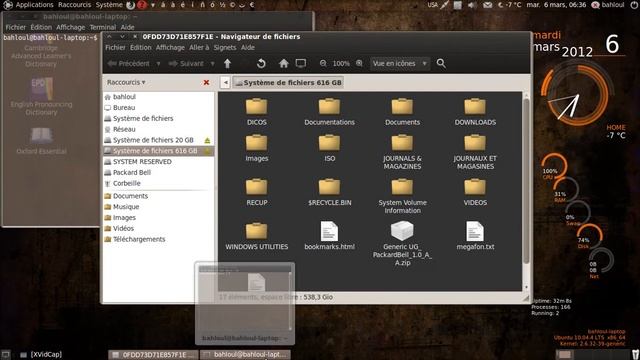Open the Suivant history dropdown arrow
Viewport: 640px width, 360px height.
[x=212, y=64]
